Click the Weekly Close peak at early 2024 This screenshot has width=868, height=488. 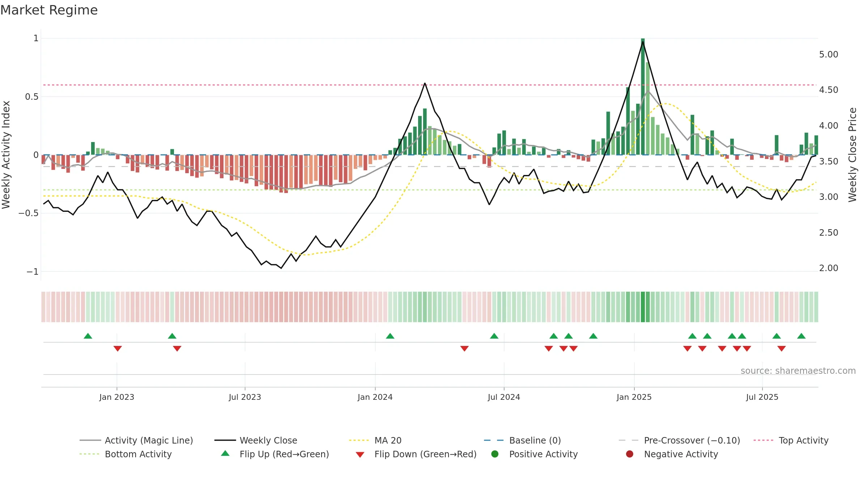pyautogui.click(x=425, y=83)
